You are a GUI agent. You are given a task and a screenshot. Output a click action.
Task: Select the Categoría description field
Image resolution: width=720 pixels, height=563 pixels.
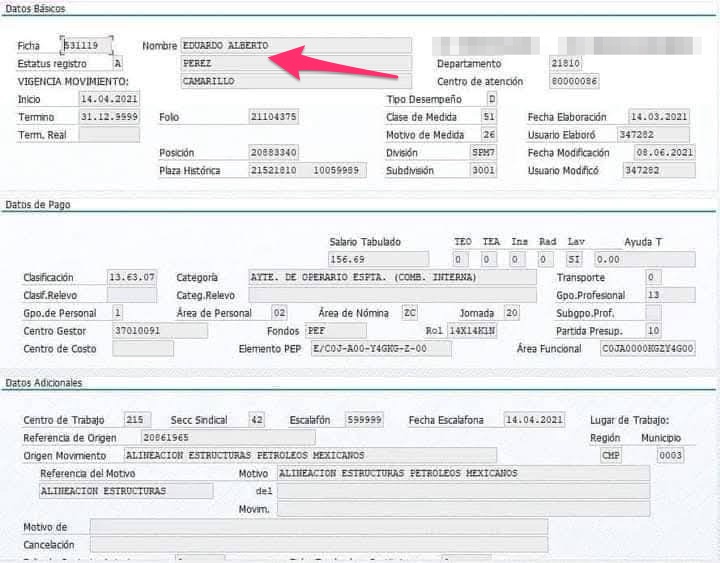(391, 277)
